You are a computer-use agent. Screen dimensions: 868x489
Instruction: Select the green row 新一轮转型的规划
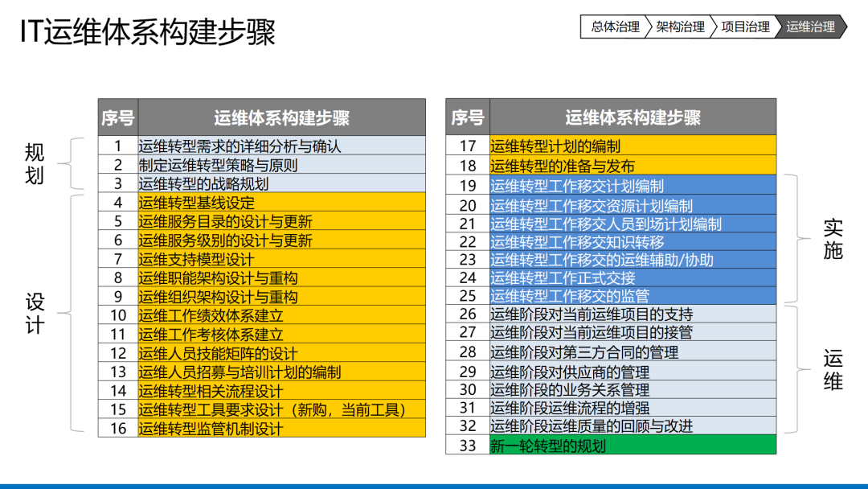[x=611, y=446]
